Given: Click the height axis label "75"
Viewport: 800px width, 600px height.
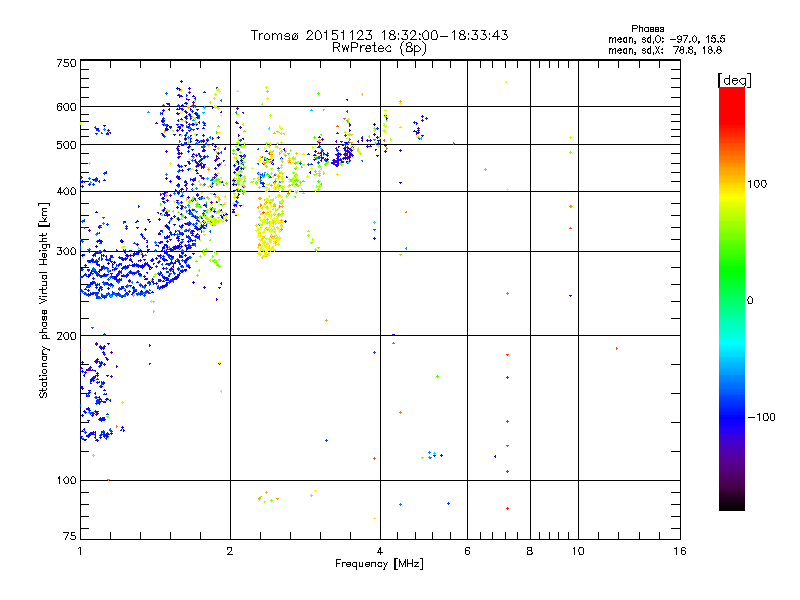Looking at the screenshot, I should click(x=70, y=536).
